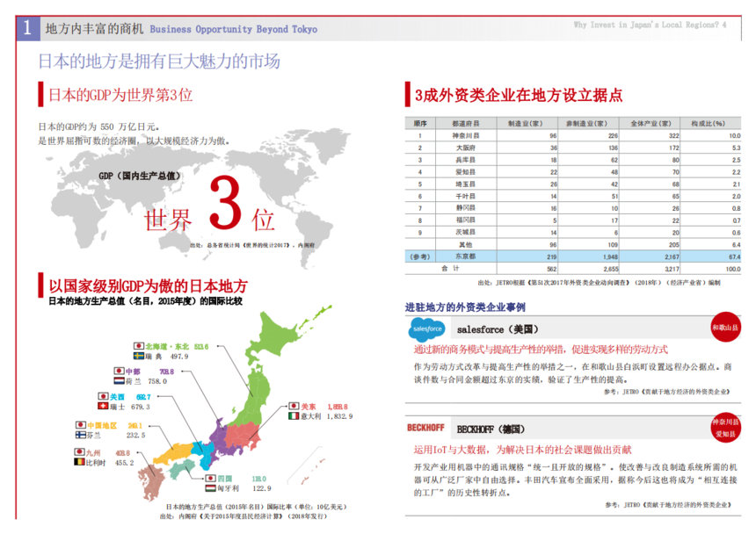The height and width of the screenshot is (534, 756).
Task: Click the large red number 3
Action: point(225,203)
